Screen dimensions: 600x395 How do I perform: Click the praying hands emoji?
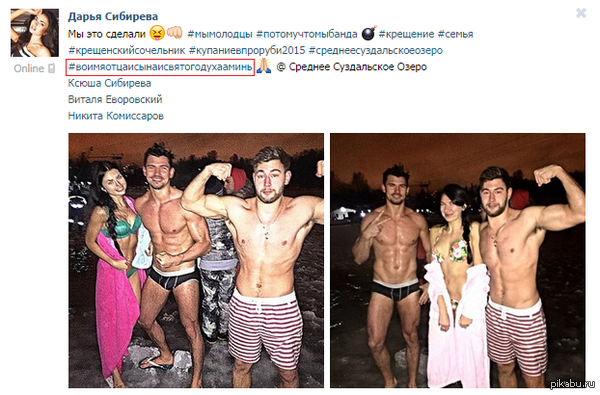point(264,66)
